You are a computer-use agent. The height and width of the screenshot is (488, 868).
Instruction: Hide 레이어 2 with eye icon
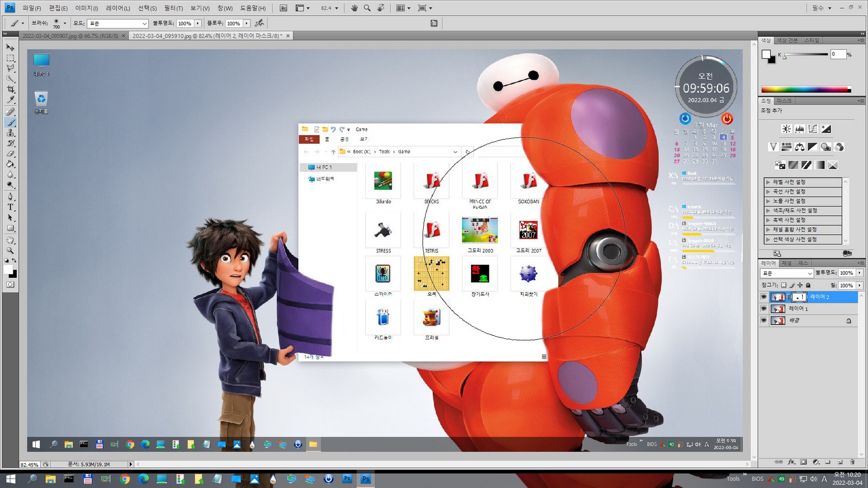tap(764, 297)
